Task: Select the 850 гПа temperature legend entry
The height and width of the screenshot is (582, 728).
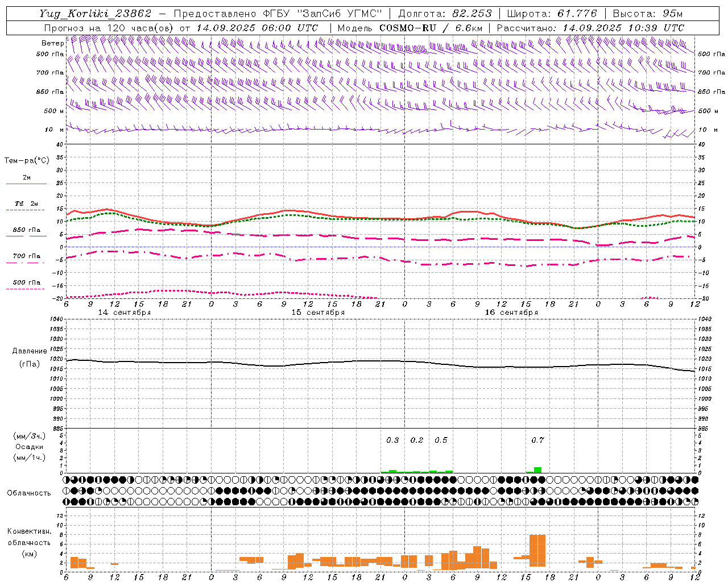Action: coord(27,230)
